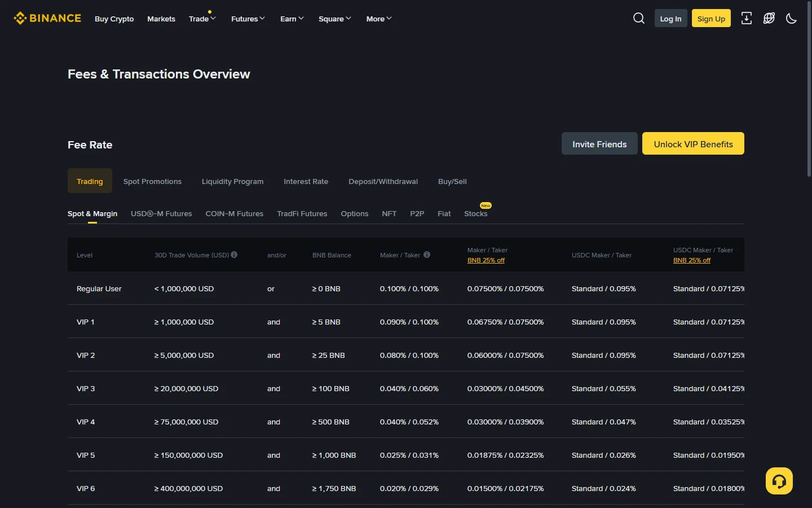Click the Sign Up button
This screenshot has width=812, height=508.
(x=712, y=18)
